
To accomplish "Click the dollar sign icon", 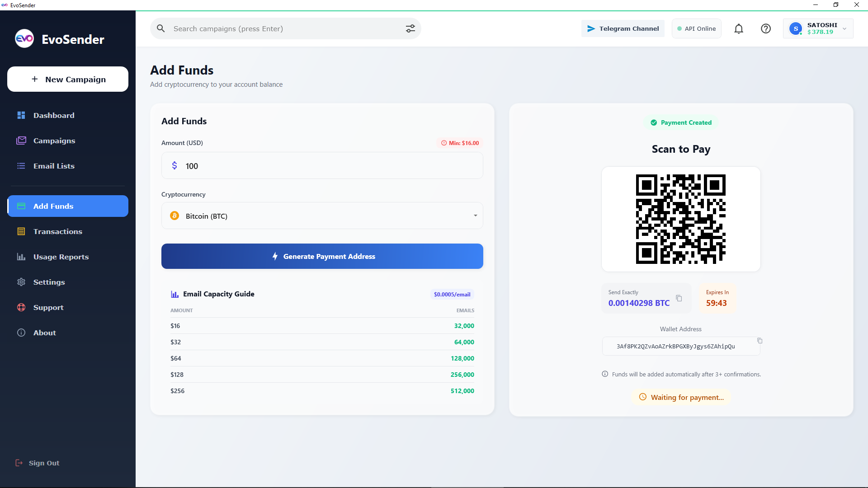I will click(175, 165).
